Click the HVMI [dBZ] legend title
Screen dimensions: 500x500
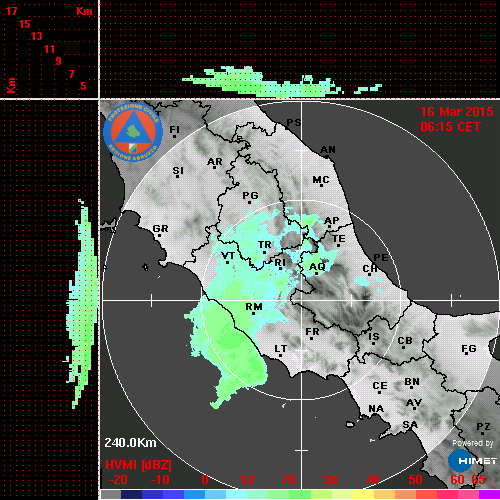coord(138,465)
